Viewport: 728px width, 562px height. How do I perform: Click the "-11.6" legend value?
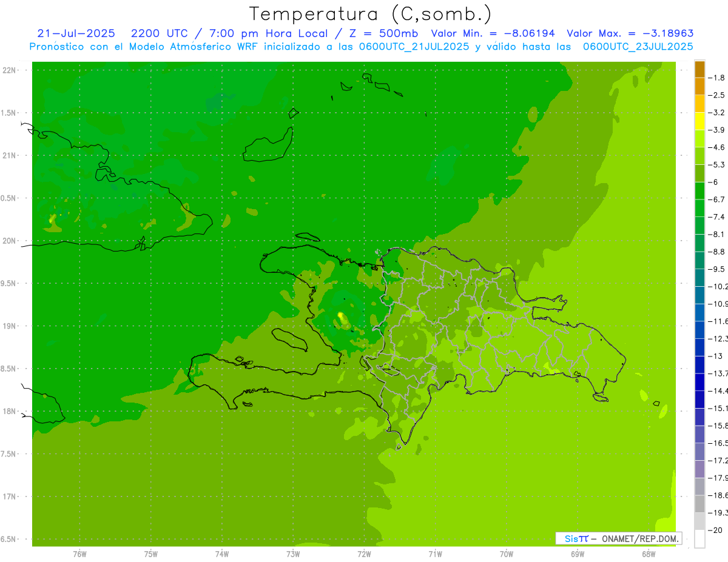[718, 321]
